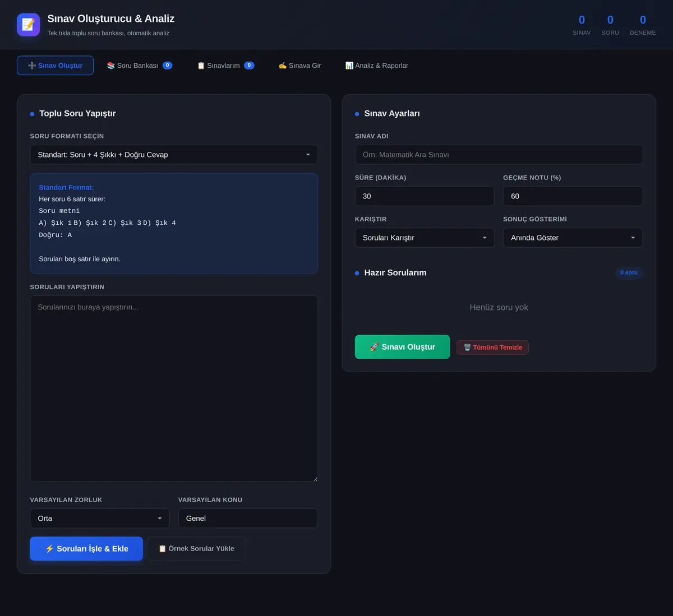
Task: Click the "Soruları boş satır ile ayırın." note
Action: click(80, 259)
